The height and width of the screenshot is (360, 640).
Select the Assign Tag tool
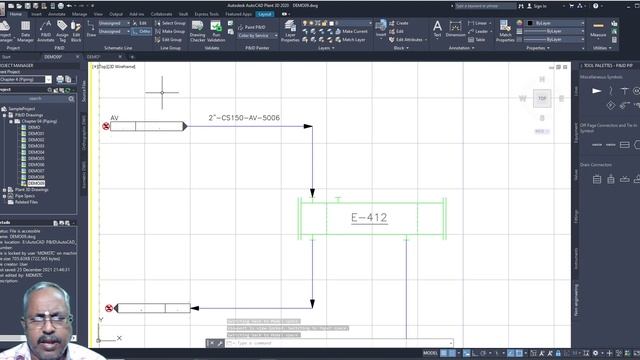[x=62, y=31]
